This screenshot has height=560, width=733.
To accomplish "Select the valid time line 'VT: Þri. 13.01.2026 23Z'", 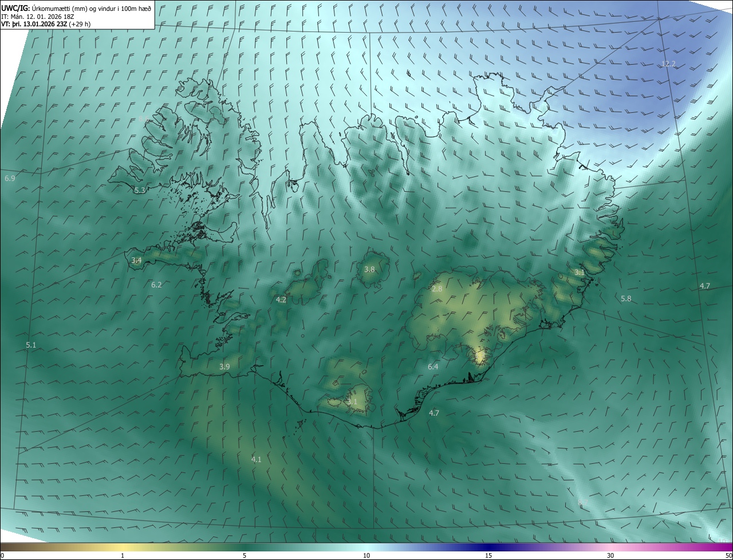I will pos(33,24).
